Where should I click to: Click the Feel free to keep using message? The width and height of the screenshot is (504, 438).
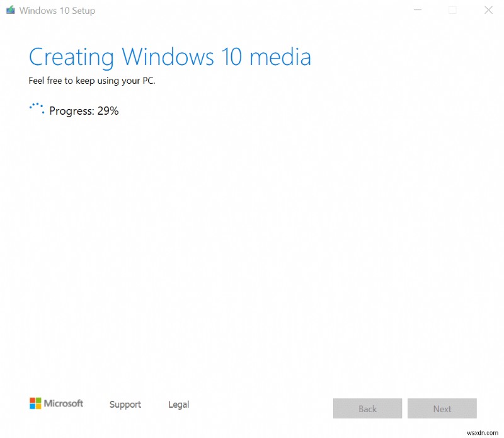92,81
